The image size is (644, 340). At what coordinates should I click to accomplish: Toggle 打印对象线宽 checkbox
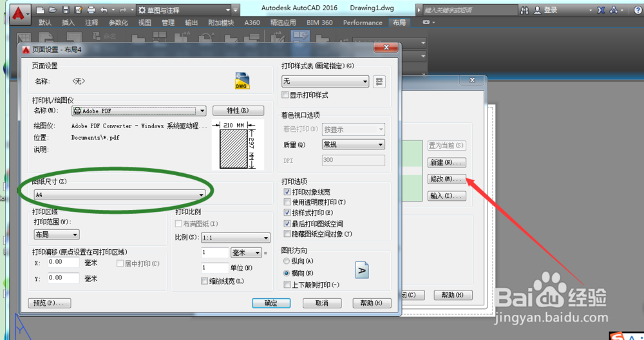point(287,192)
